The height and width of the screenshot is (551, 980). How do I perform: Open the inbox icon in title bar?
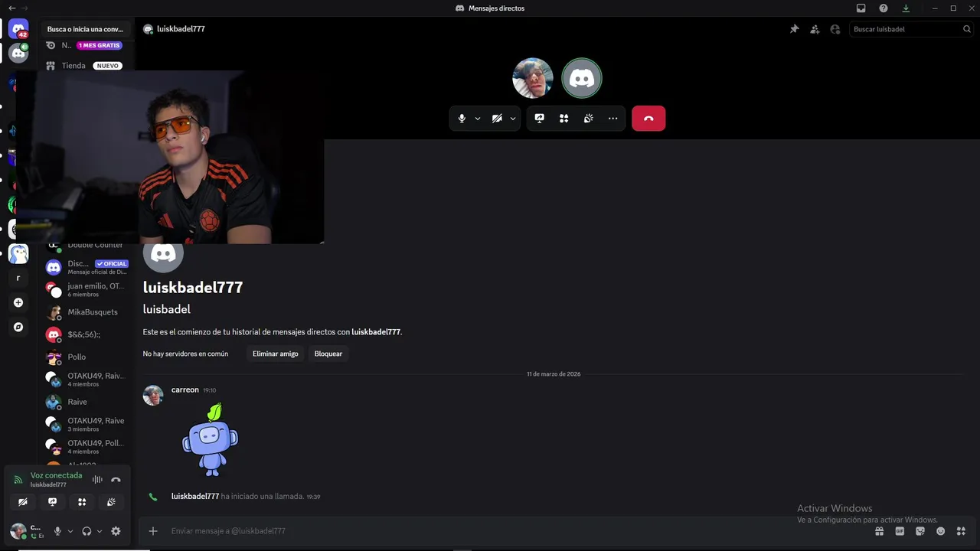861,8
